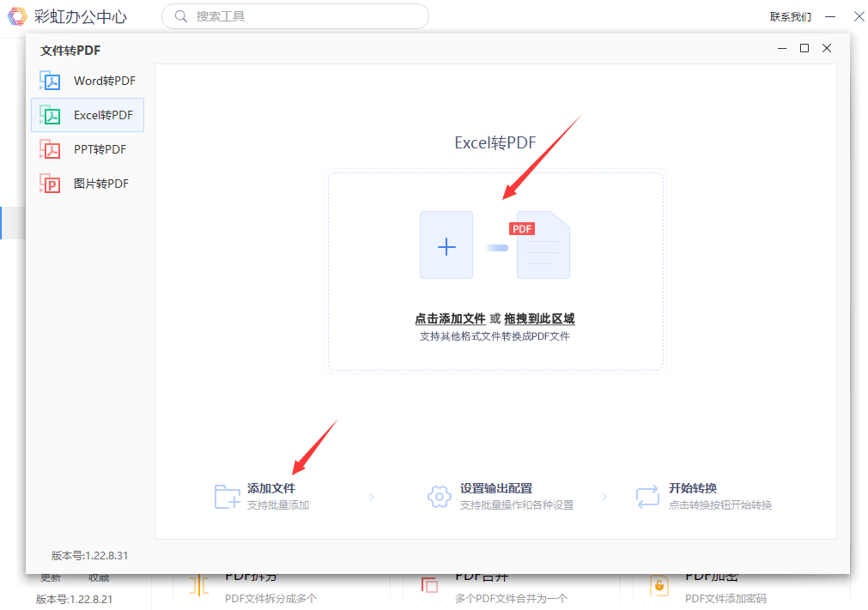Click the PDF拆分 split icon in main window
The image size is (868, 610).
[198, 585]
